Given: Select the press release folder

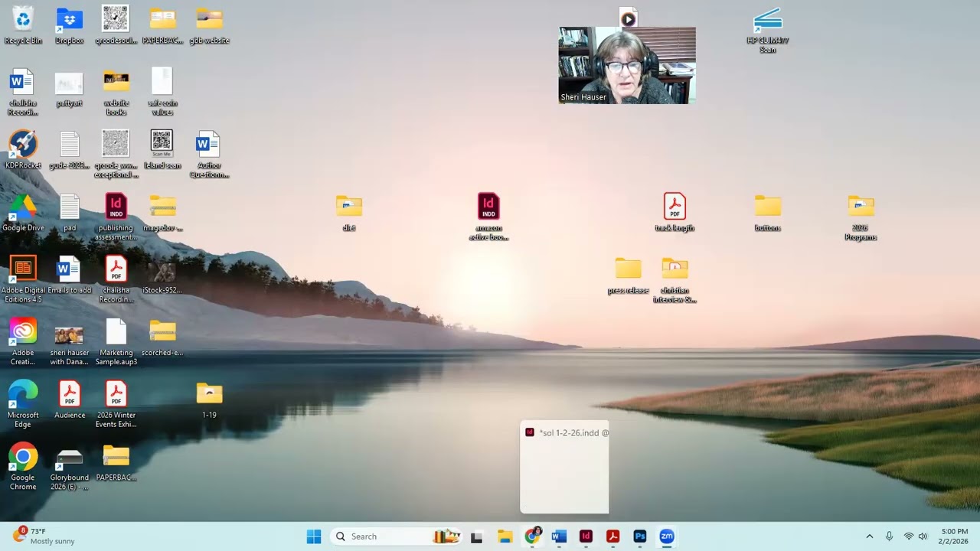Looking at the screenshot, I should pos(628,275).
